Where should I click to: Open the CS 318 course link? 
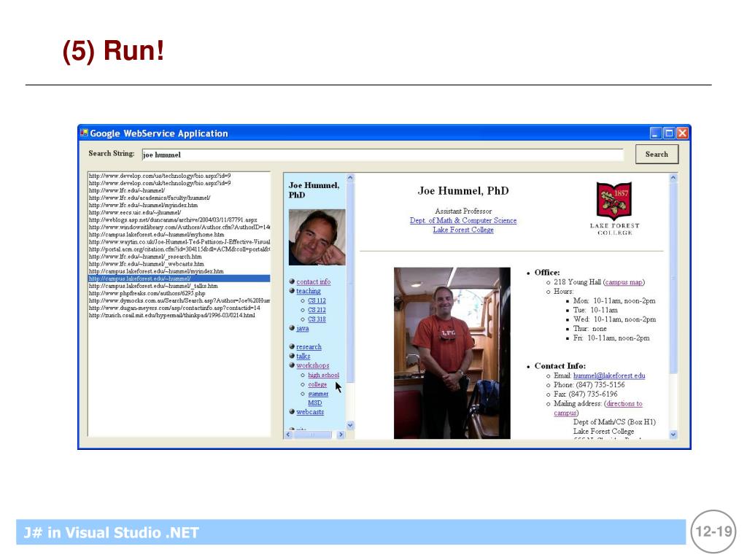tap(317, 319)
